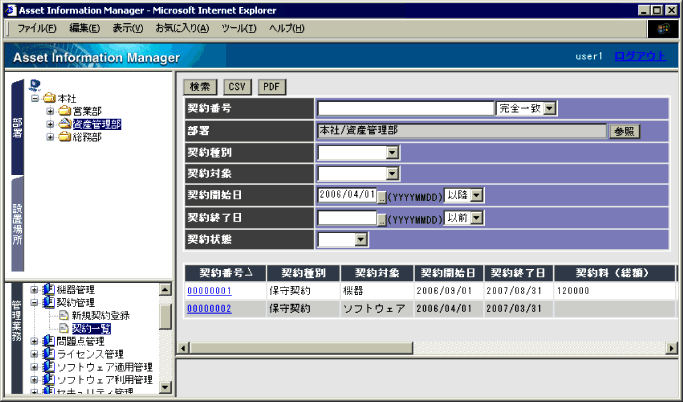Open the 契約種別 dropdown
683x402 pixels.
pos(392,152)
